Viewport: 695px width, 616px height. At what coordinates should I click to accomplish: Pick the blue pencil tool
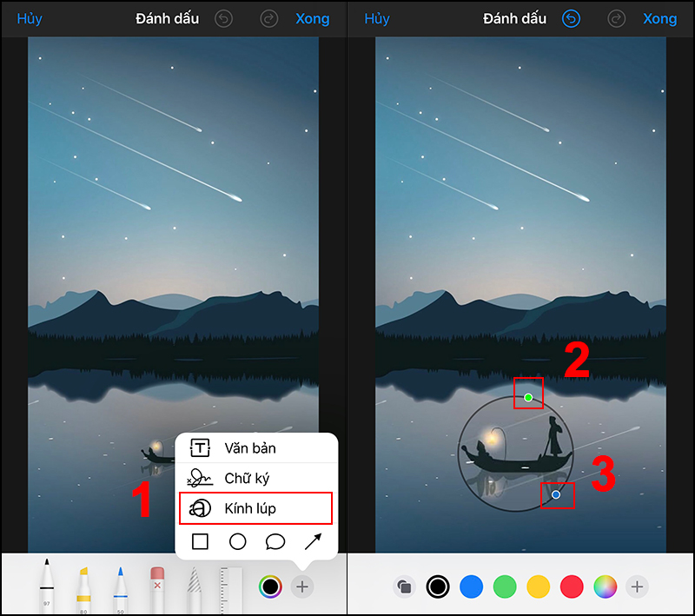pyautogui.click(x=121, y=586)
